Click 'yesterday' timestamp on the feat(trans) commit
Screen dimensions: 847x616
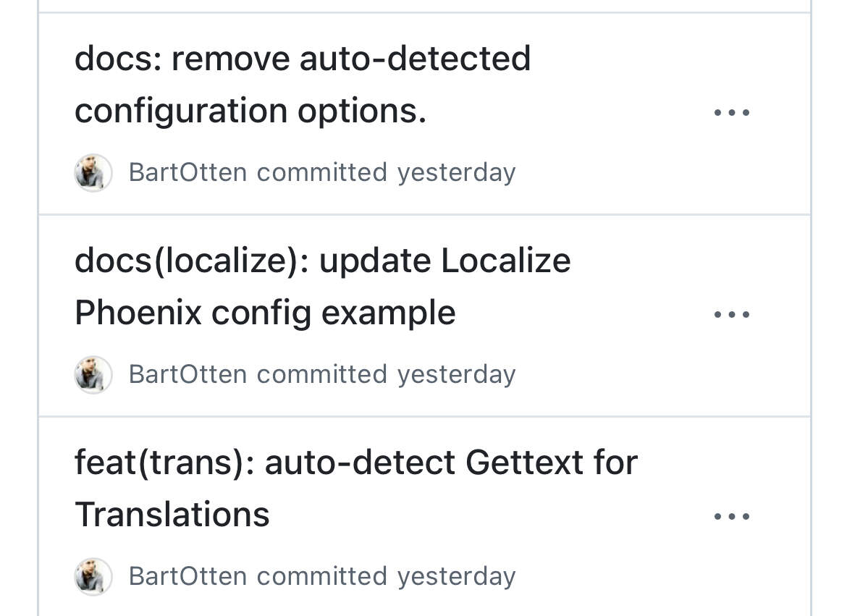pyautogui.click(x=457, y=578)
